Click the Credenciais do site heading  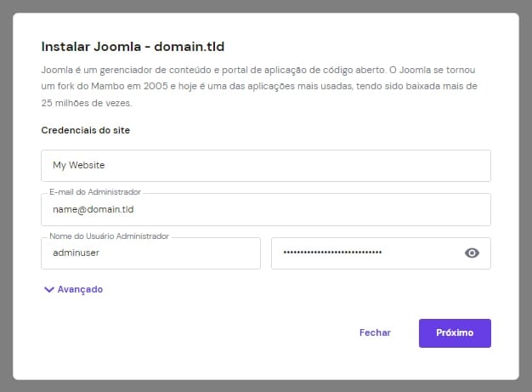click(86, 130)
